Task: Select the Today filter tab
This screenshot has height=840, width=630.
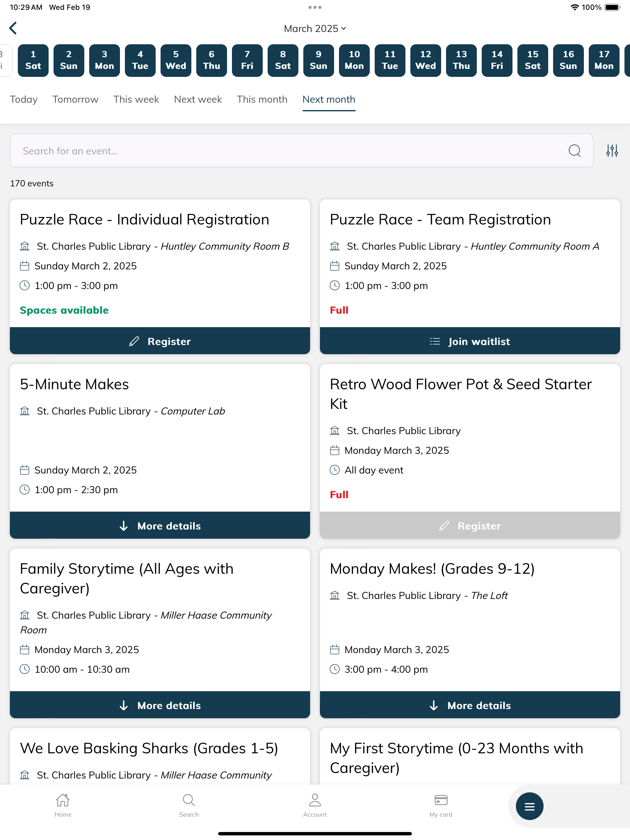Action: tap(24, 100)
